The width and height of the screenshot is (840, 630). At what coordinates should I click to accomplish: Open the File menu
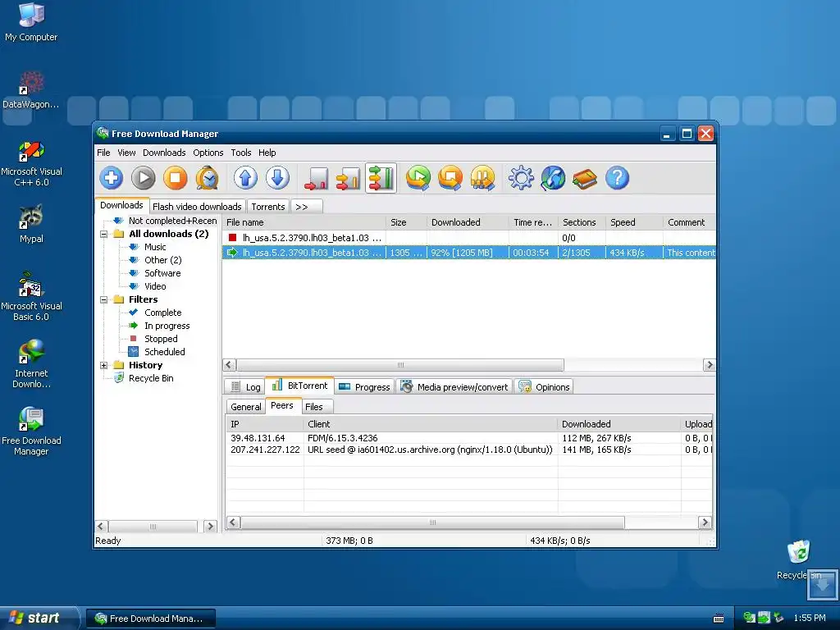[103, 153]
